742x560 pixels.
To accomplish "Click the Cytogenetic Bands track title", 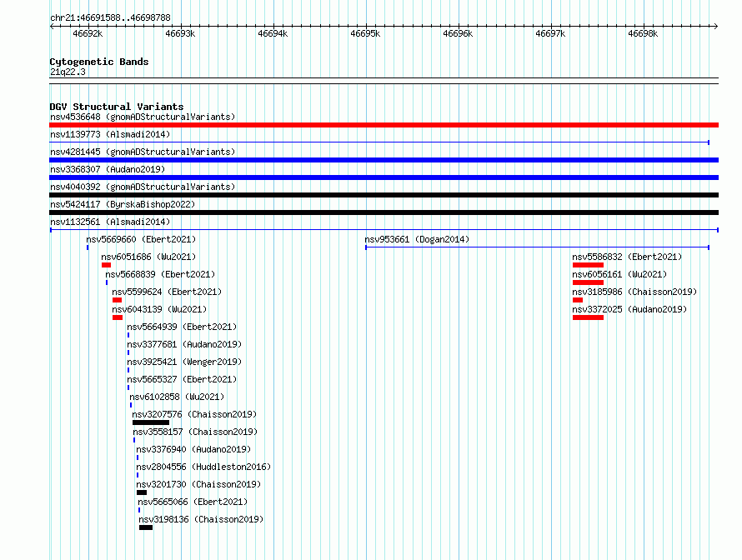I will click(x=99, y=62).
